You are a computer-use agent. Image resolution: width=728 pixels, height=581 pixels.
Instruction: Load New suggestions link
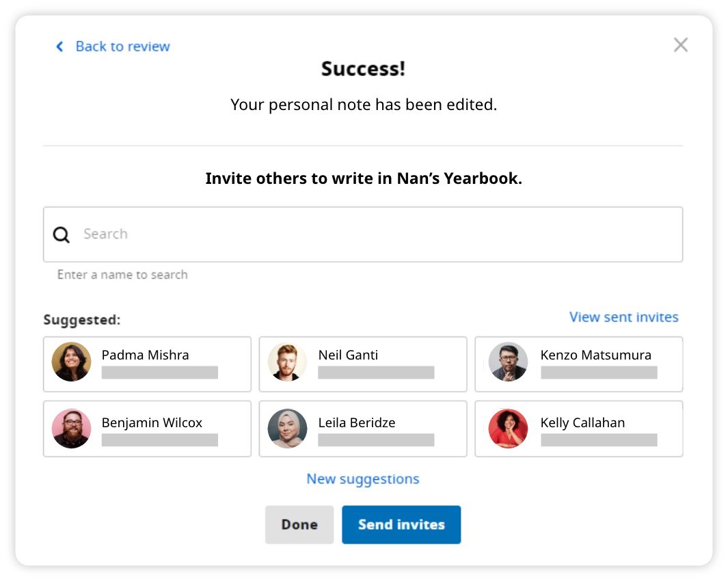tap(363, 479)
